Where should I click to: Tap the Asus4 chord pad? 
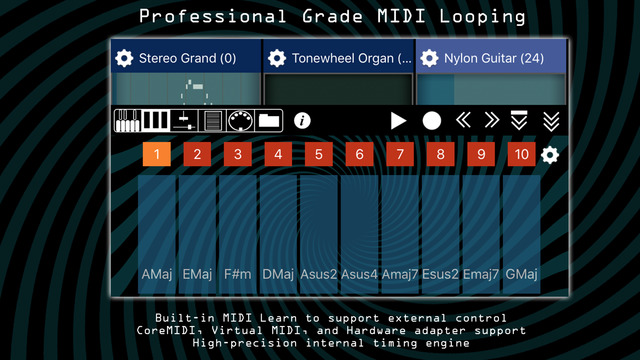(359, 235)
